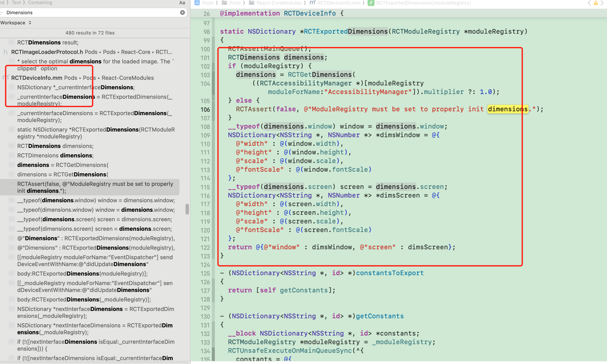This screenshot has width=607, height=364.
Task: Open the Workspace search scope dropdown
Action: (16, 23)
